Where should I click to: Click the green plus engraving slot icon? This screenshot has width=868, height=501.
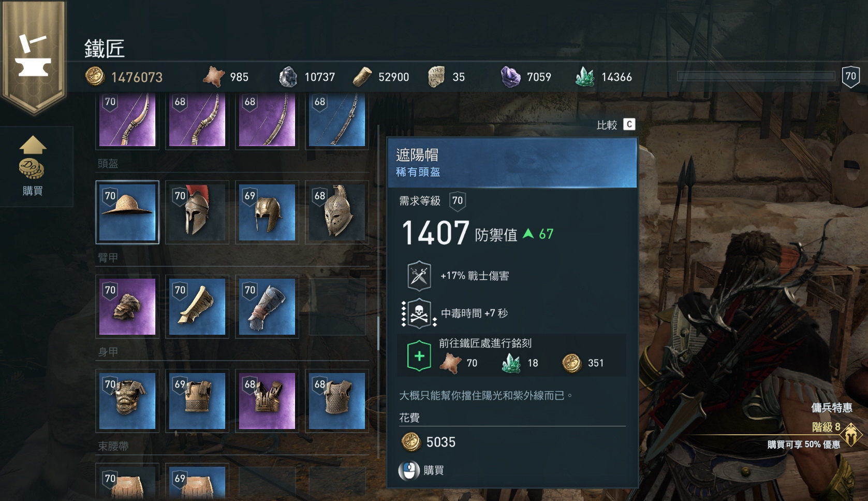pos(419,356)
